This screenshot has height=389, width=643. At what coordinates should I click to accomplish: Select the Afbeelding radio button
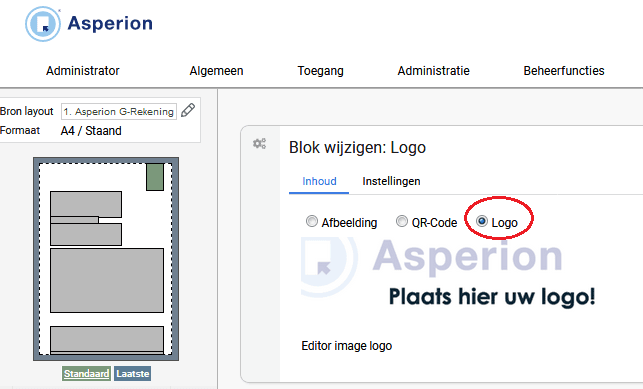coord(312,221)
